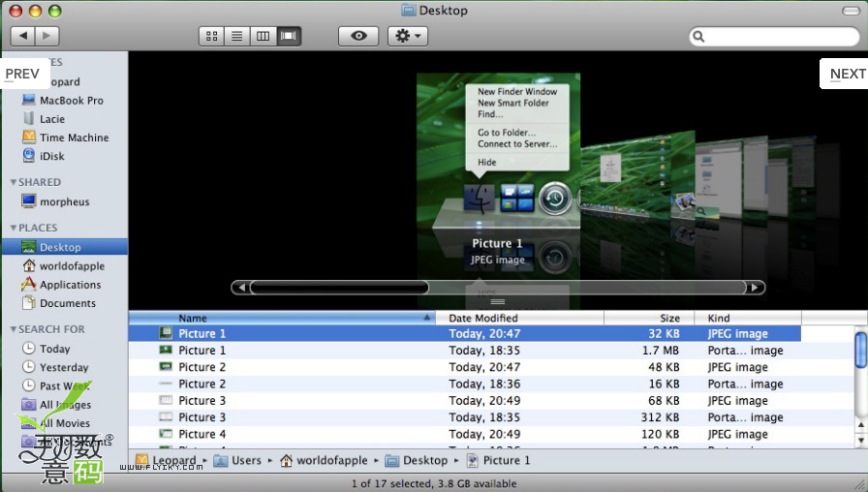Switch to Cover Flow view
The width and height of the screenshot is (868, 492).
(289, 36)
